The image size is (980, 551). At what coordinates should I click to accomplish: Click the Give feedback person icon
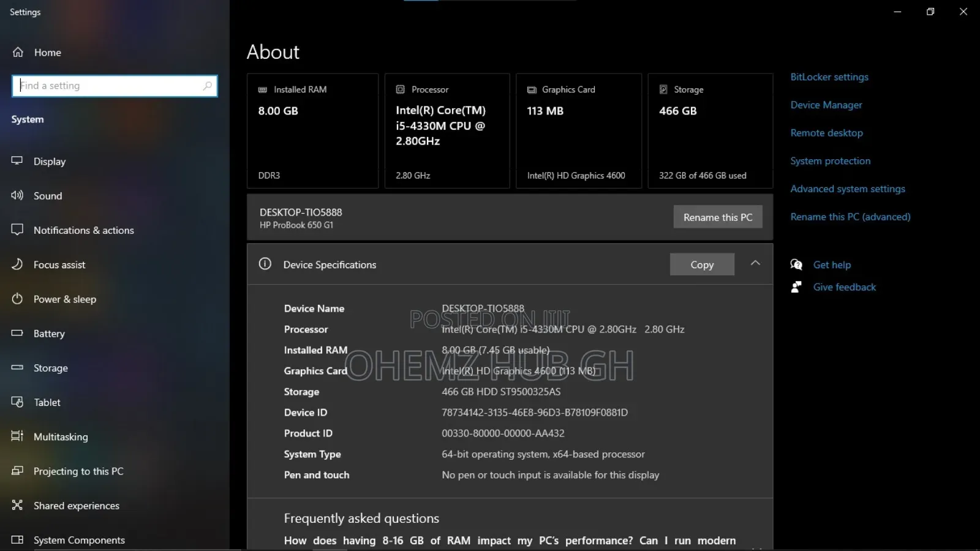coord(796,287)
